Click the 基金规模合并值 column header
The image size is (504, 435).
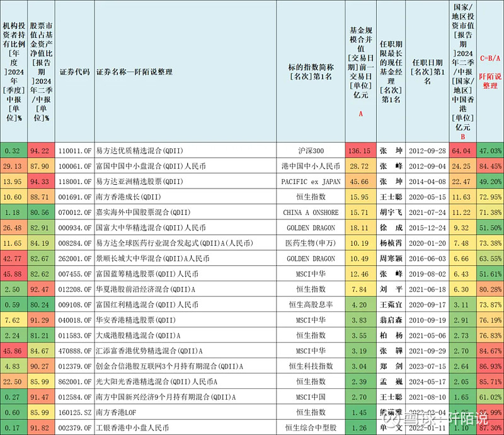click(x=360, y=71)
